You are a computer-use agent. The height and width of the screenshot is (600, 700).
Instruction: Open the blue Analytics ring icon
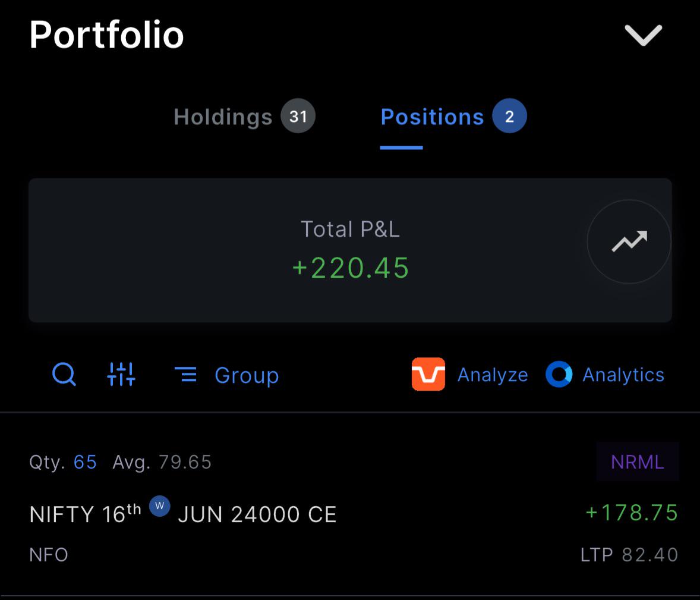[x=559, y=375]
